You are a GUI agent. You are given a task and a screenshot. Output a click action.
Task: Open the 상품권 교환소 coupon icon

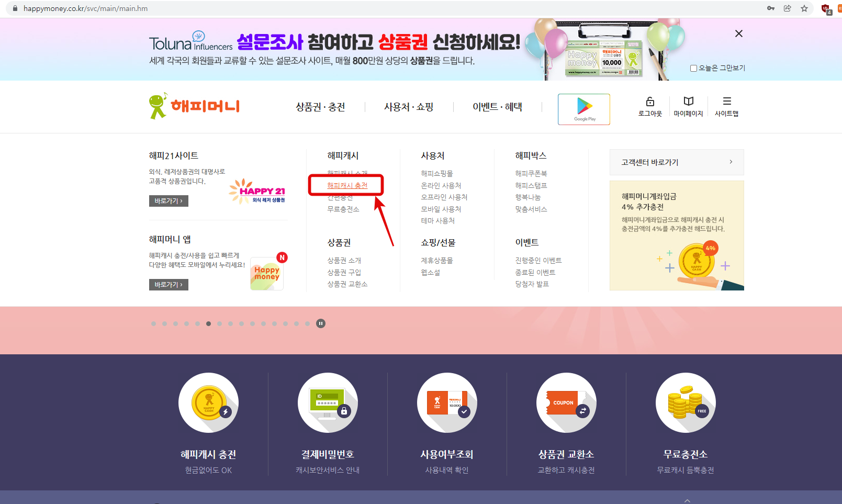566,402
